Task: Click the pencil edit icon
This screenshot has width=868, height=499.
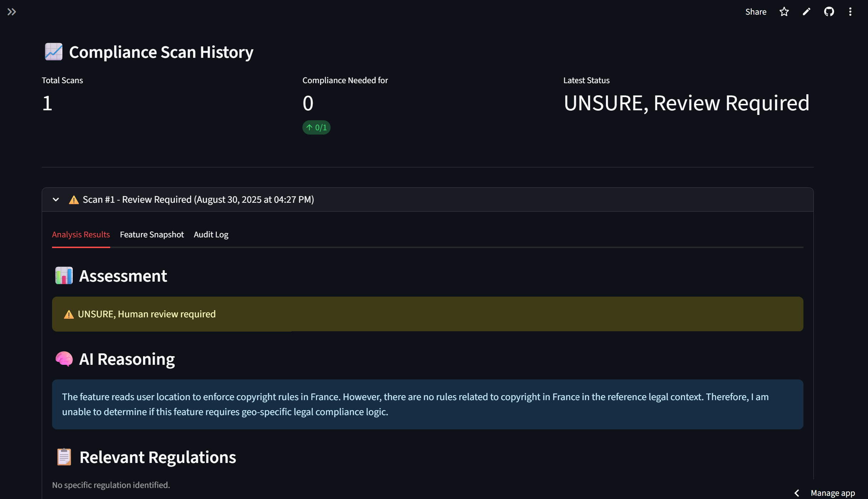Action: 806,12
